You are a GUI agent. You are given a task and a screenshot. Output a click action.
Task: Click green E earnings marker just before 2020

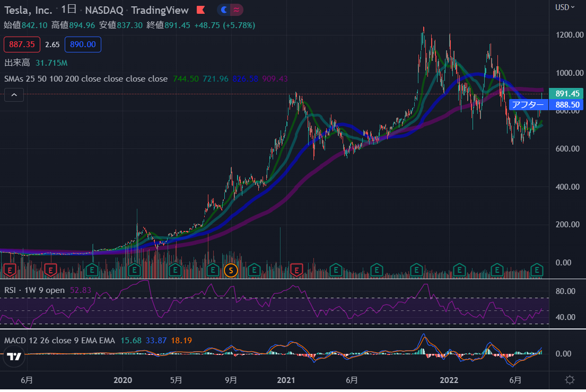92,270
